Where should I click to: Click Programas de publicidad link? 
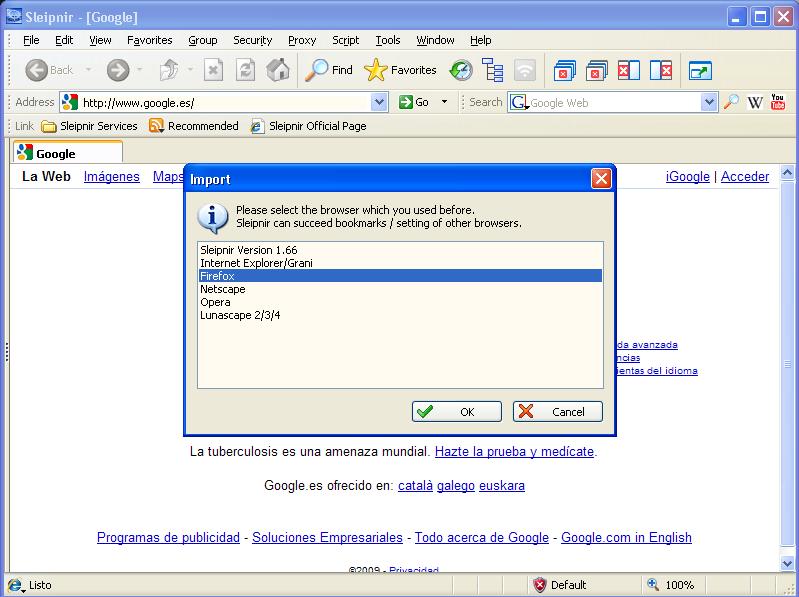tap(168, 537)
